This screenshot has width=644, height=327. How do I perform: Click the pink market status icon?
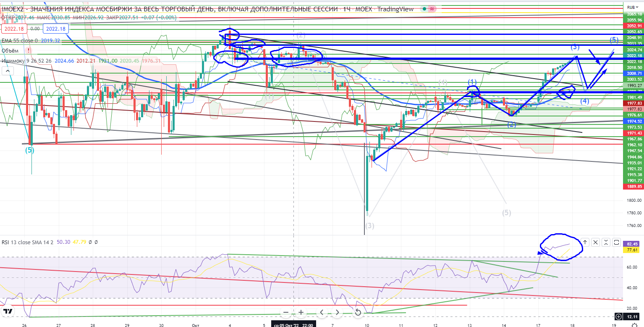(433, 9)
